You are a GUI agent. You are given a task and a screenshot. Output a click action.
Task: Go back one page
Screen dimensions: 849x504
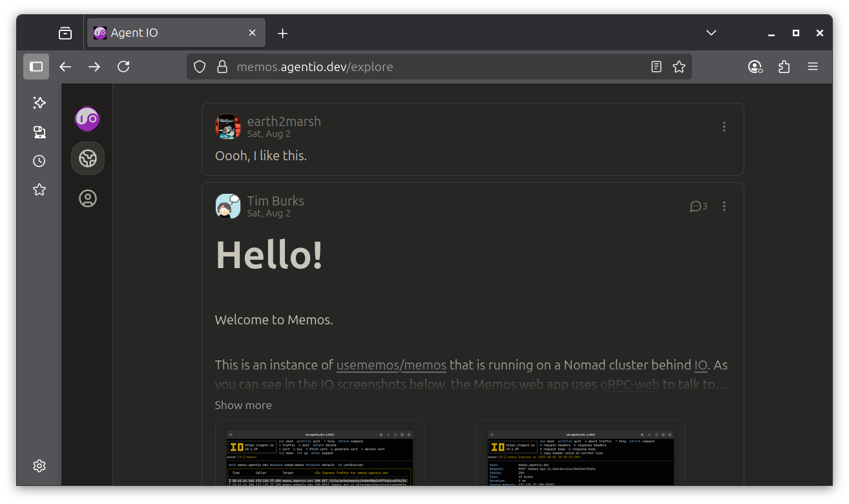(65, 67)
